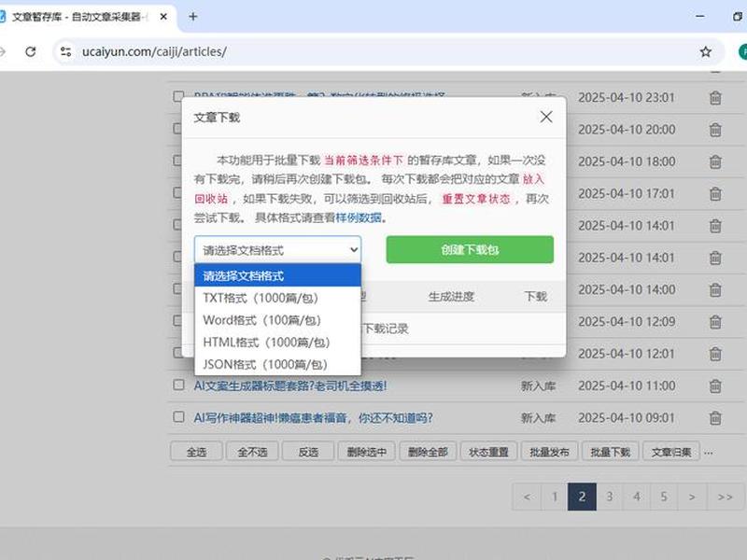Image resolution: width=747 pixels, height=560 pixels.
Task: Click the 状态重置 button
Action: coord(488,452)
